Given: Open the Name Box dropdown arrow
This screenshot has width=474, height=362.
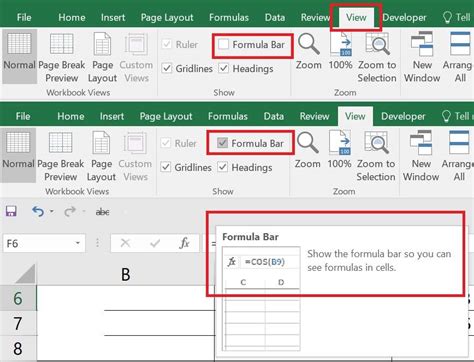Looking at the screenshot, I should click(x=78, y=243).
